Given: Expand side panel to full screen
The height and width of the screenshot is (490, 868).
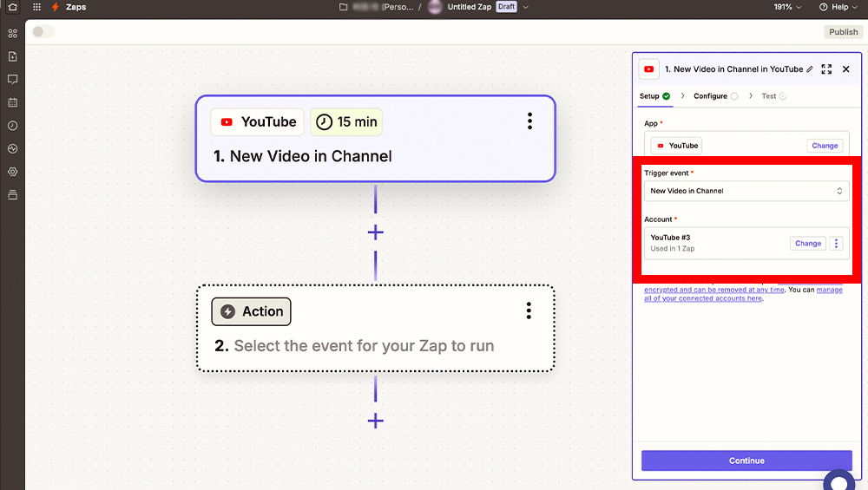Looking at the screenshot, I should coord(826,69).
